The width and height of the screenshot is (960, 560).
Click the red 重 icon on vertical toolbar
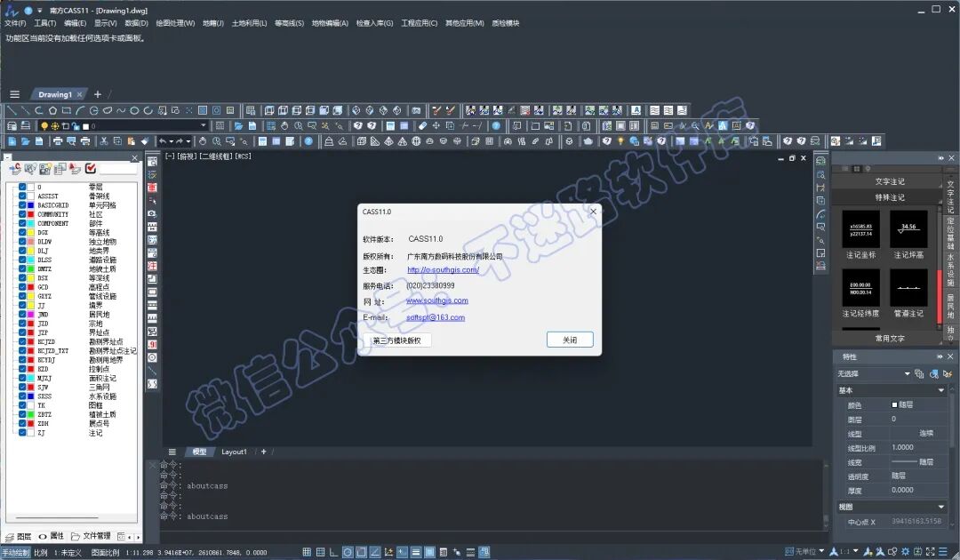click(152, 188)
